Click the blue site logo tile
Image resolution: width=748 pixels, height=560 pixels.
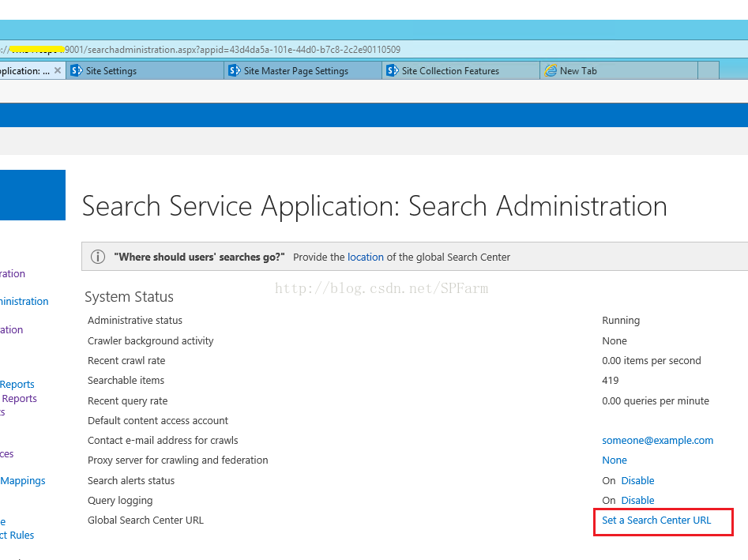tap(32, 195)
